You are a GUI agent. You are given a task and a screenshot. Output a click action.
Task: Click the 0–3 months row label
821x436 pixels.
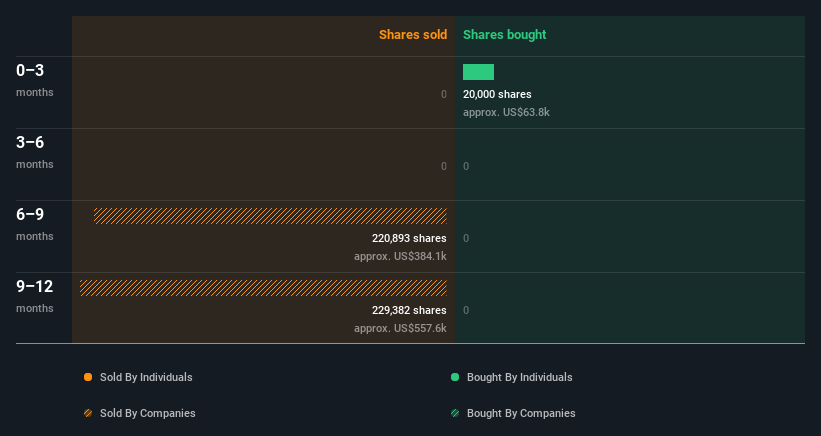(35, 80)
